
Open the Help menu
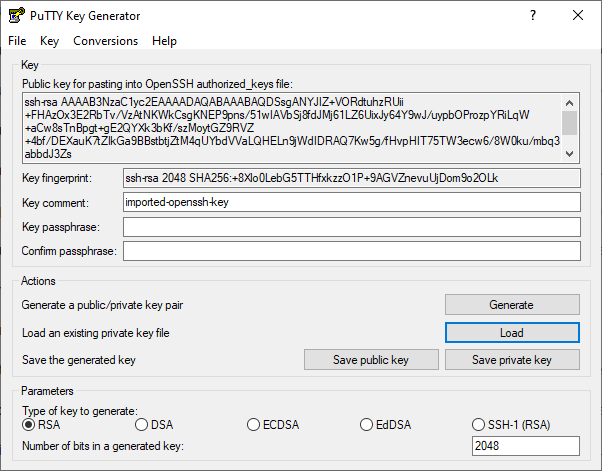(164, 41)
